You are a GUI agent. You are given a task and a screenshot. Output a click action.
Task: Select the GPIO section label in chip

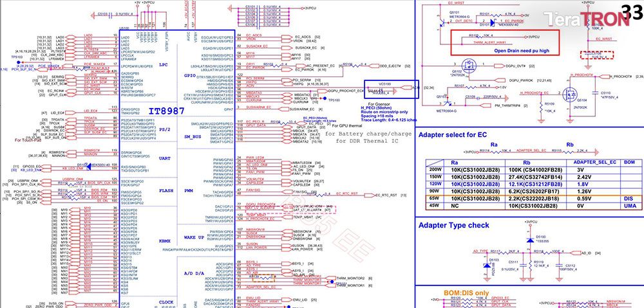tap(191, 76)
